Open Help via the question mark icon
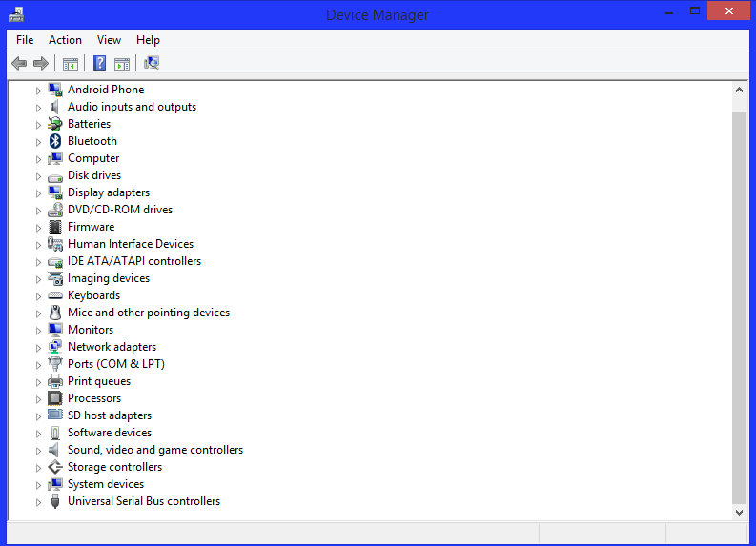Screen dimensions: 756x546 pyautogui.click(x=99, y=63)
